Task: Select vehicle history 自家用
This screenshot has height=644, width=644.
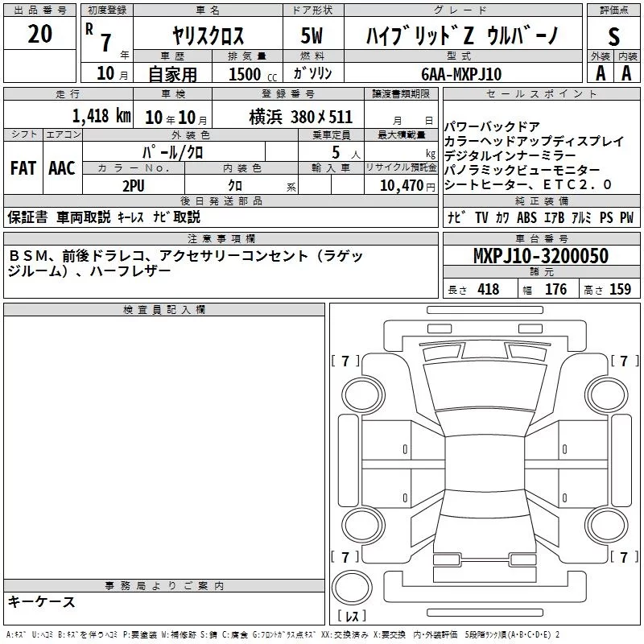Action: (172, 74)
